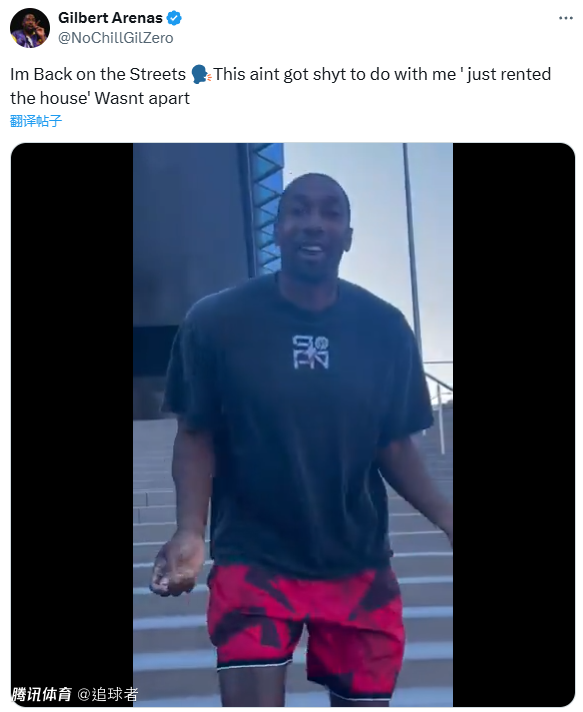Play the video of the man on stairs
583x712 pixels.
pos(293,425)
